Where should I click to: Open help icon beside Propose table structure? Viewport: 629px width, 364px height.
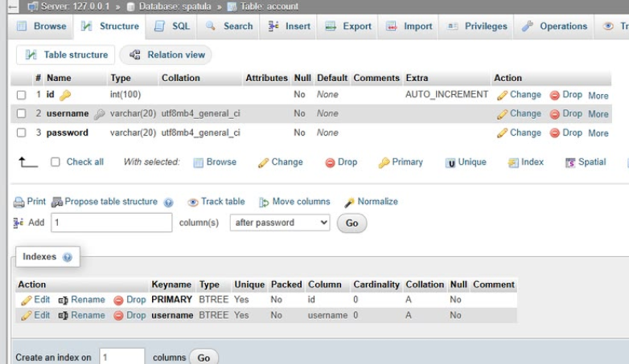click(x=168, y=202)
